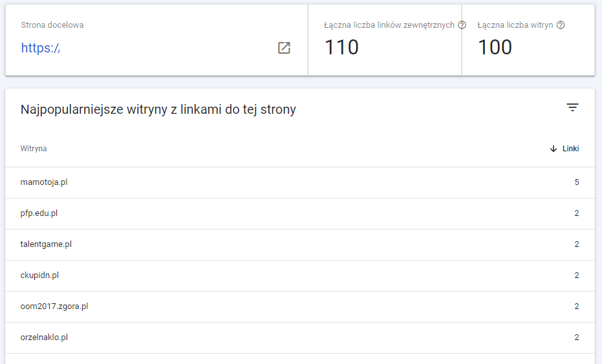Select the 100 total sites figure
Screen dimensions: 602x364
click(x=495, y=47)
